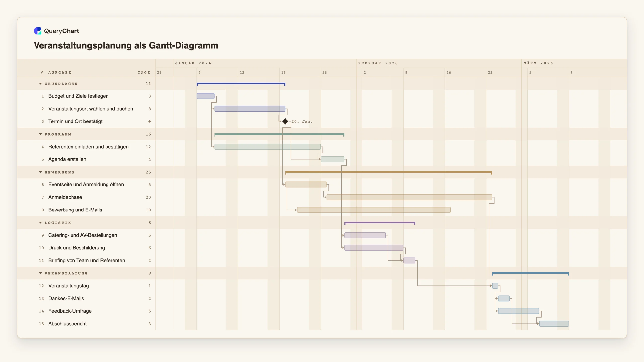Click the MÄRZ 2026 month header
The image size is (644, 362).
click(x=538, y=63)
